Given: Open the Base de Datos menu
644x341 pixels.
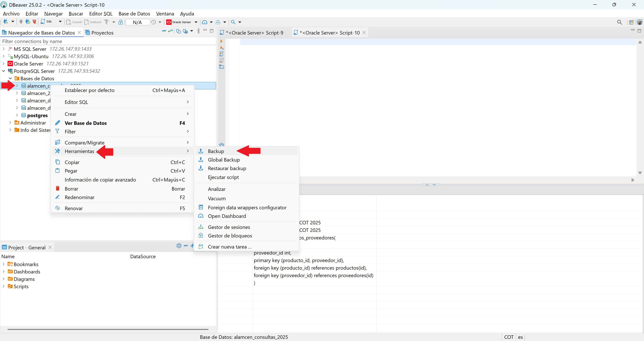Looking at the screenshot, I should (134, 14).
